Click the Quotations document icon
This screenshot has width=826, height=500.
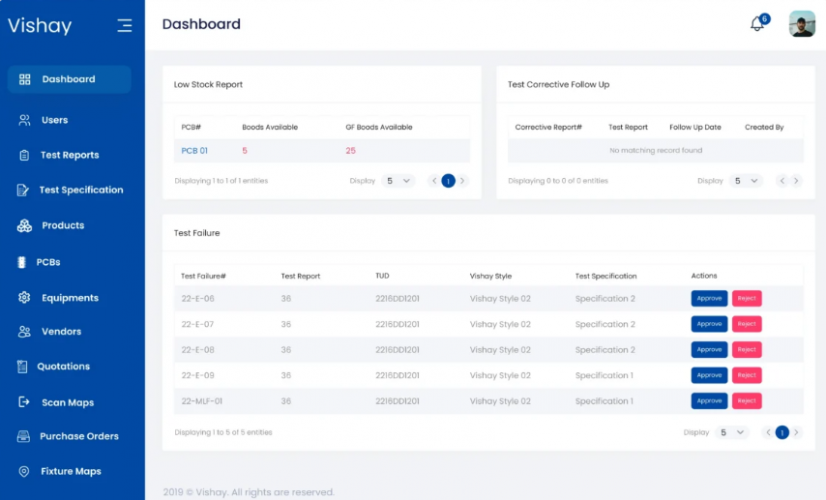[22, 367]
